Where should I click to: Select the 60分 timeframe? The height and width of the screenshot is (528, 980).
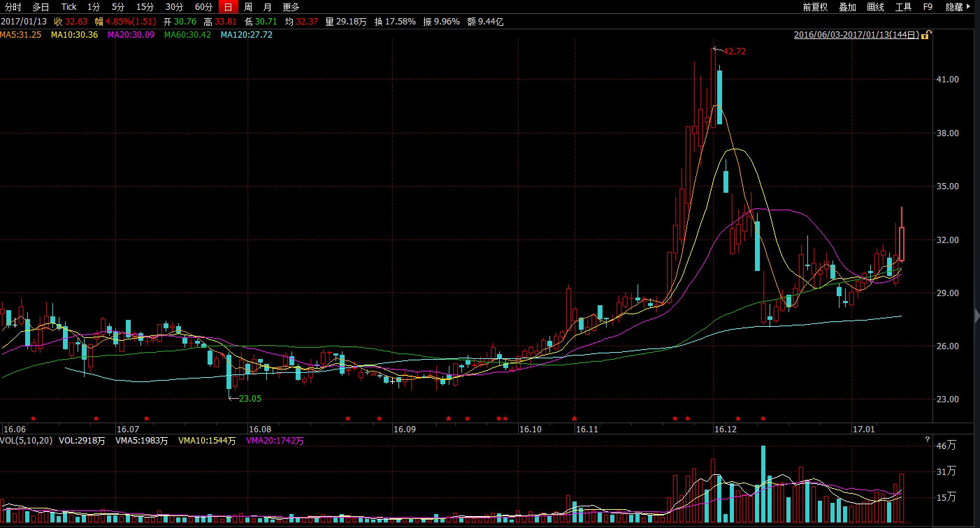[x=203, y=7]
